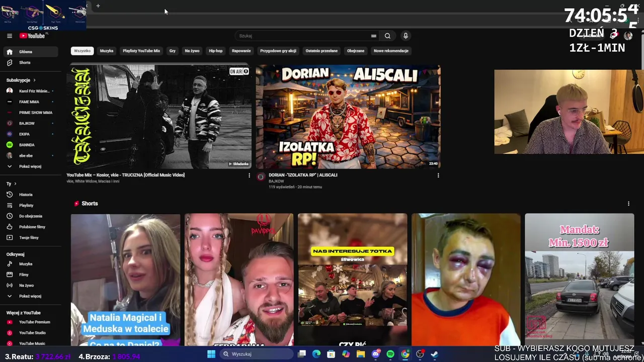Open Shorts in the sidebar

pos(31,62)
